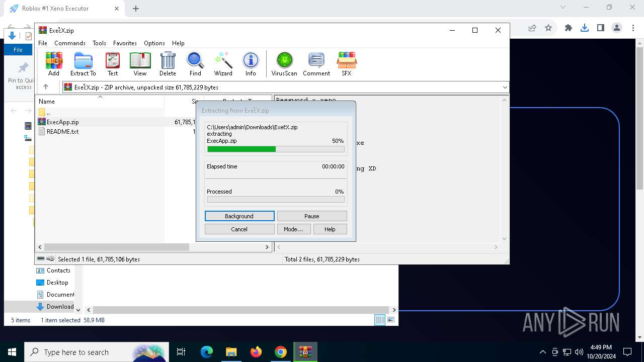Open a new Chrome tab
This screenshot has height=362, width=644.
pyautogui.click(x=136, y=9)
